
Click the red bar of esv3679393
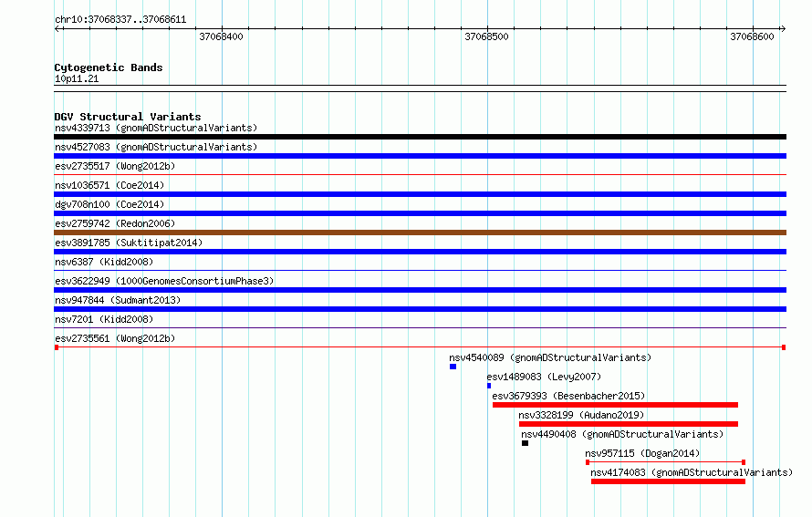pos(615,405)
